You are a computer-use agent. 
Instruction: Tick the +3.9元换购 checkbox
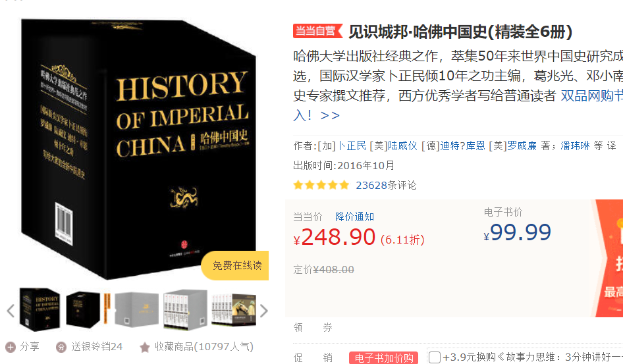(434, 357)
